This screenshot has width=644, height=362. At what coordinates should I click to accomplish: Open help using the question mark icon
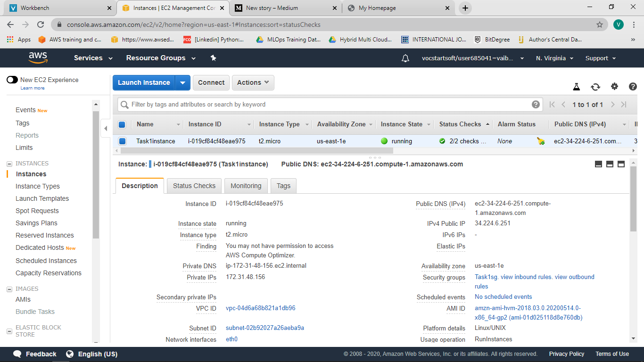tap(633, 87)
